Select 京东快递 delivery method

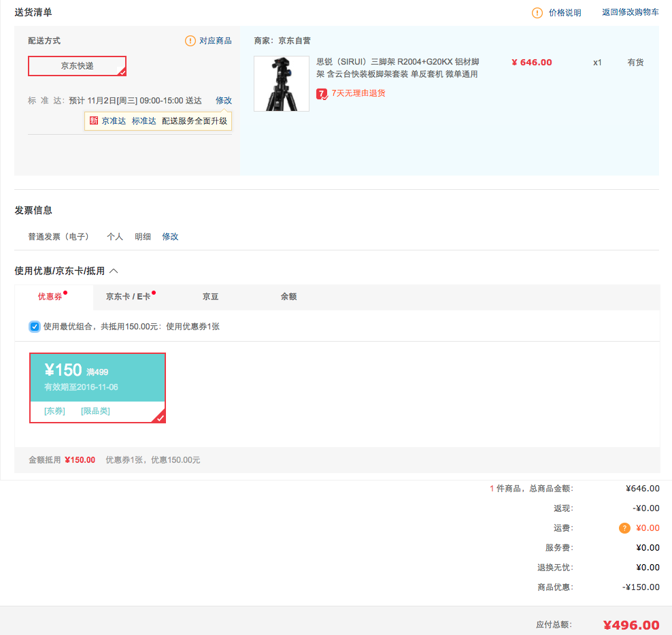click(x=77, y=66)
